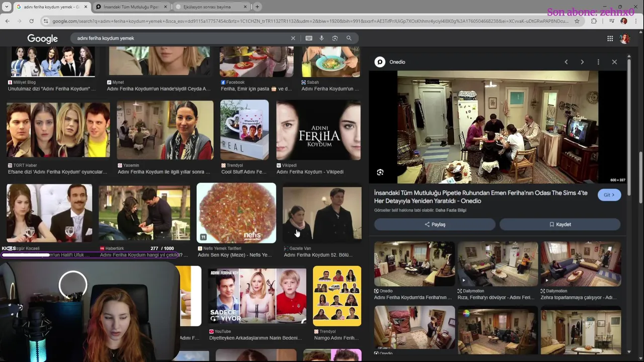Viewport: 644px width, 362px height.
Task: Open the Google apps grid
Action: click(610, 39)
